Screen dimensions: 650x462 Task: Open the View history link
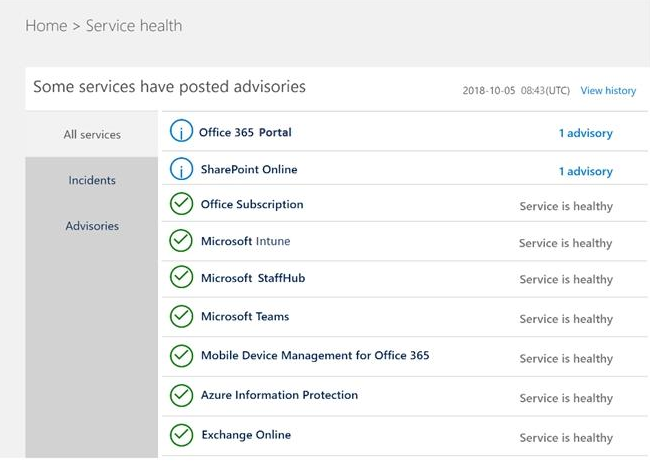point(608,91)
